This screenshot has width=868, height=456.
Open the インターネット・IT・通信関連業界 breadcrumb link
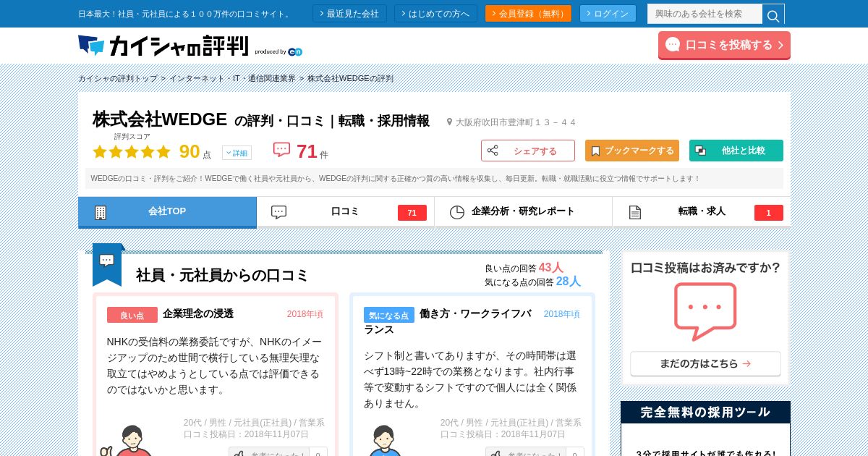click(233, 78)
